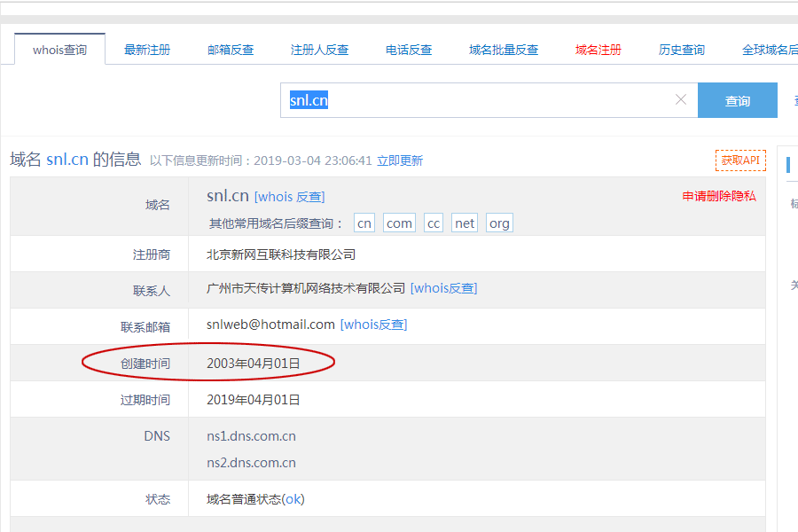Choose the net domain suffix box

coord(465,223)
